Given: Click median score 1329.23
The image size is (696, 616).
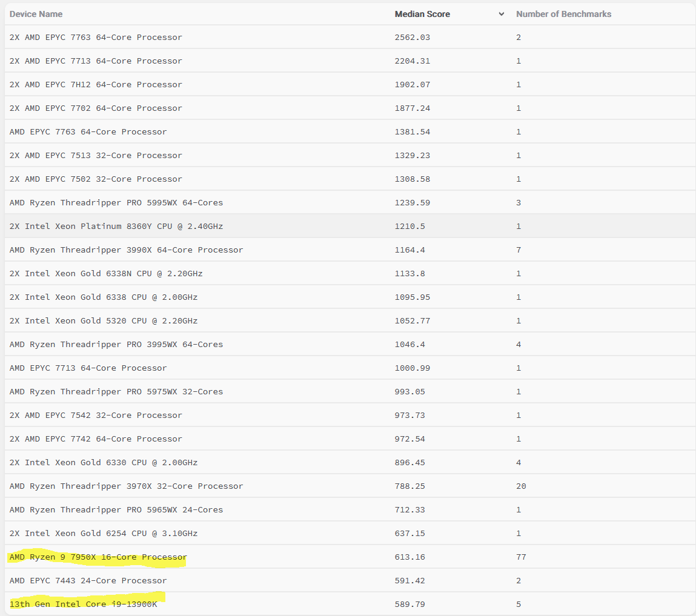Looking at the screenshot, I should click(413, 155).
